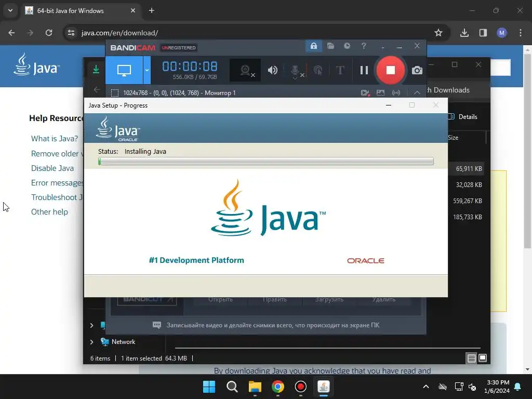Select Bandicam screen recording mode monitor icon
This screenshot has width=532, height=399.
point(124,70)
